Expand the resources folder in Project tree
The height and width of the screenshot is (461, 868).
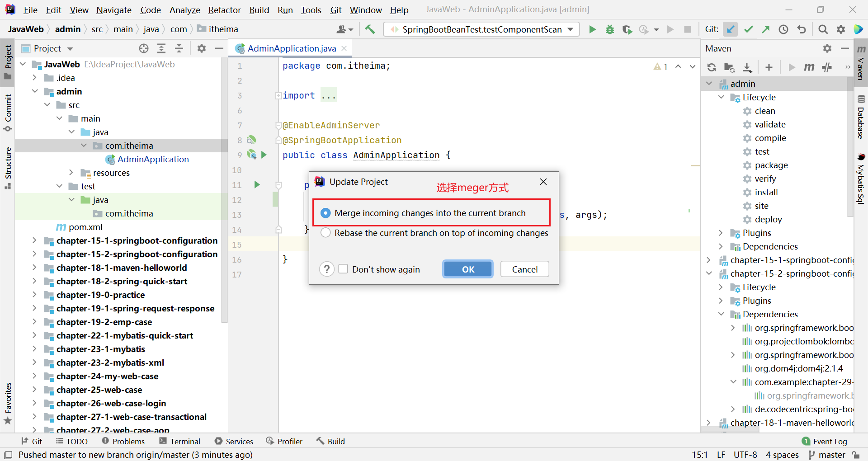tap(71, 173)
